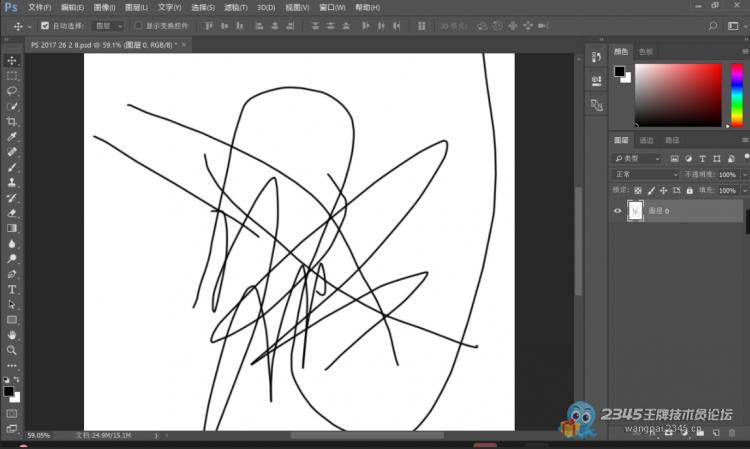Open the 文件 menu

[39, 7]
